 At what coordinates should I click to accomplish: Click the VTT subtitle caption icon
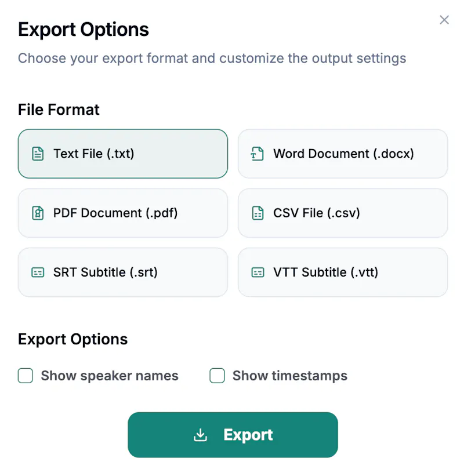pos(258,272)
